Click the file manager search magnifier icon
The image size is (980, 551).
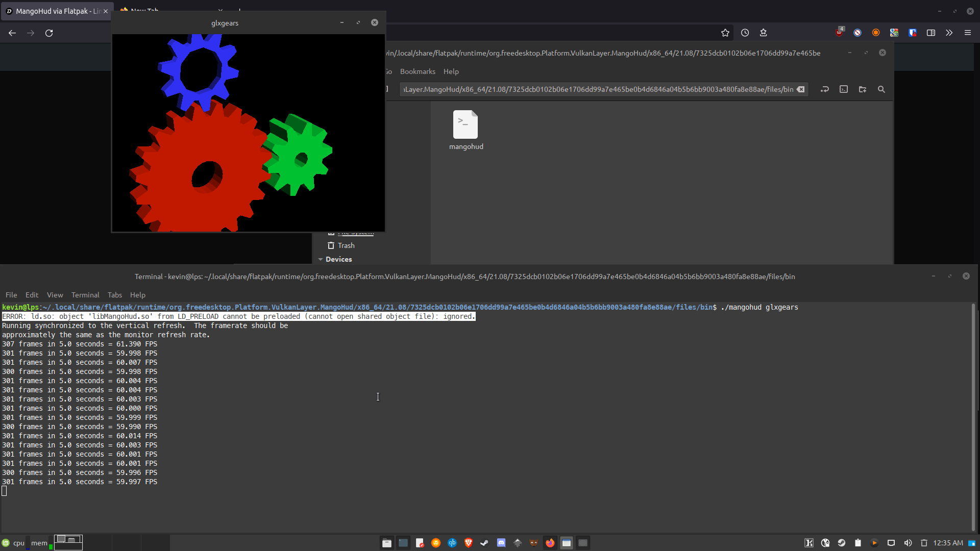click(x=881, y=89)
